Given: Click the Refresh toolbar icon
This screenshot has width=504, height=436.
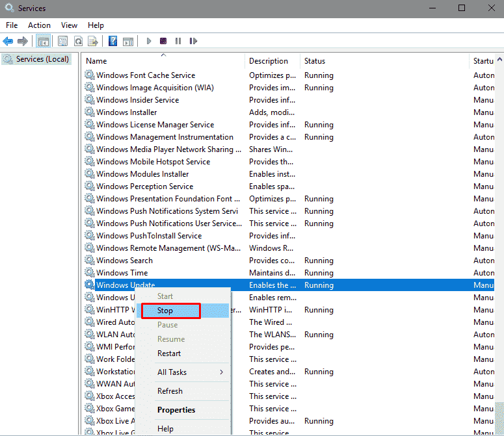Looking at the screenshot, I should click(78, 41).
